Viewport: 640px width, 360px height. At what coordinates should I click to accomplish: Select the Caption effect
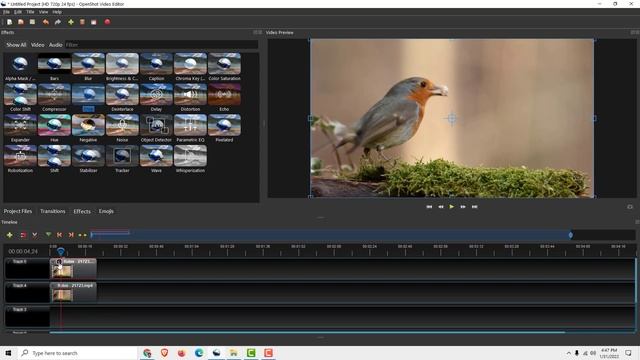point(156,67)
